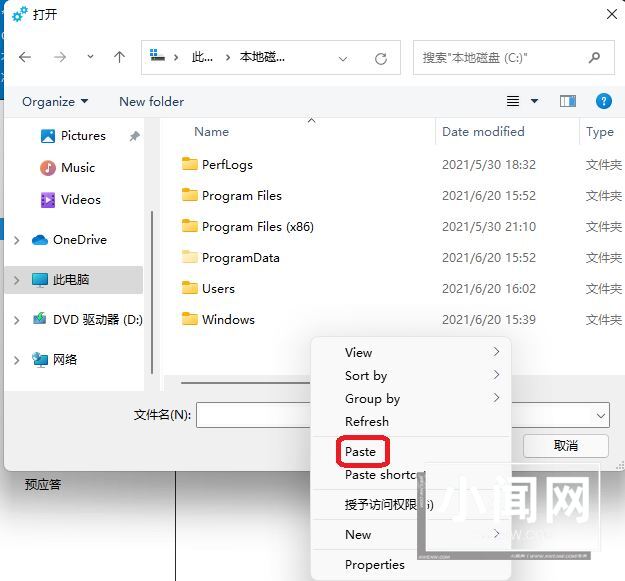Image resolution: width=625 pixels, height=581 pixels.
Task: Click the file list horizontal scrollbar
Action: click(x=246, y=383)
